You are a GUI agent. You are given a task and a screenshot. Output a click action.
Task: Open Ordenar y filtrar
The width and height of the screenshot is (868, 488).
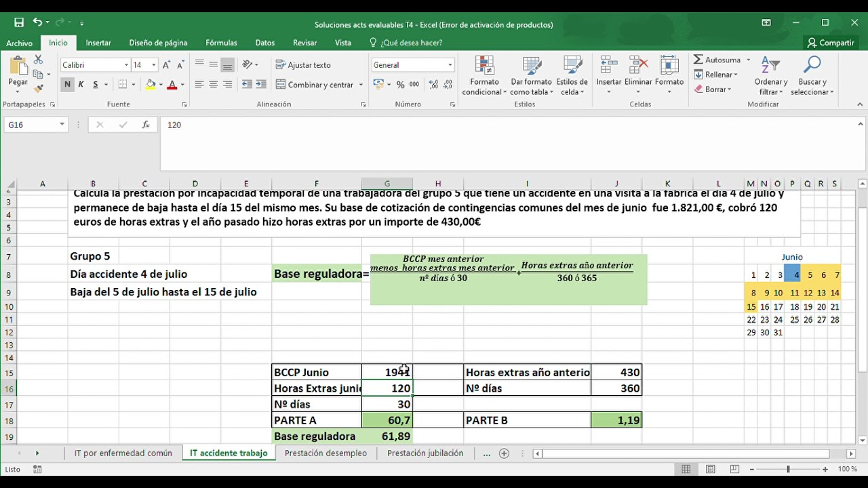pyautogui.click(x=771, y=76)
